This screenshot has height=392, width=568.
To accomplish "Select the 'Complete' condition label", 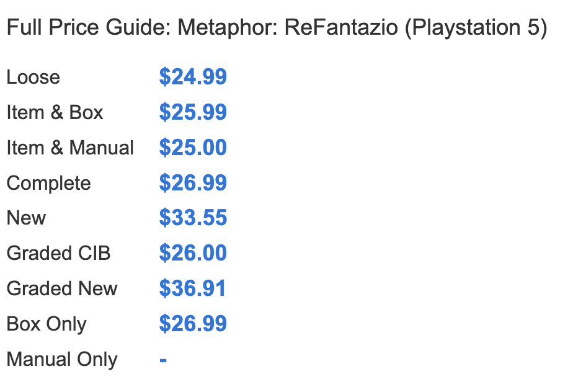I will [48, 184].
